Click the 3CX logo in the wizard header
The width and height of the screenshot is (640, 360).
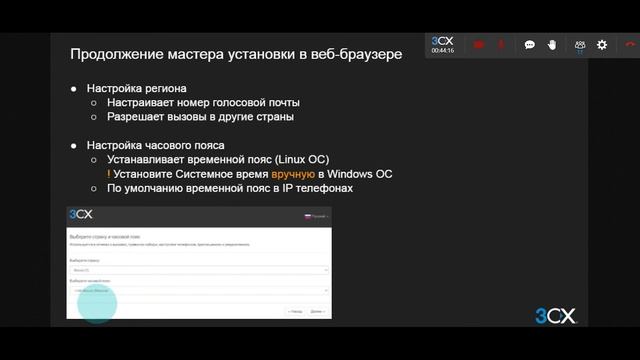pyautogui.click(x=81, y=215)
